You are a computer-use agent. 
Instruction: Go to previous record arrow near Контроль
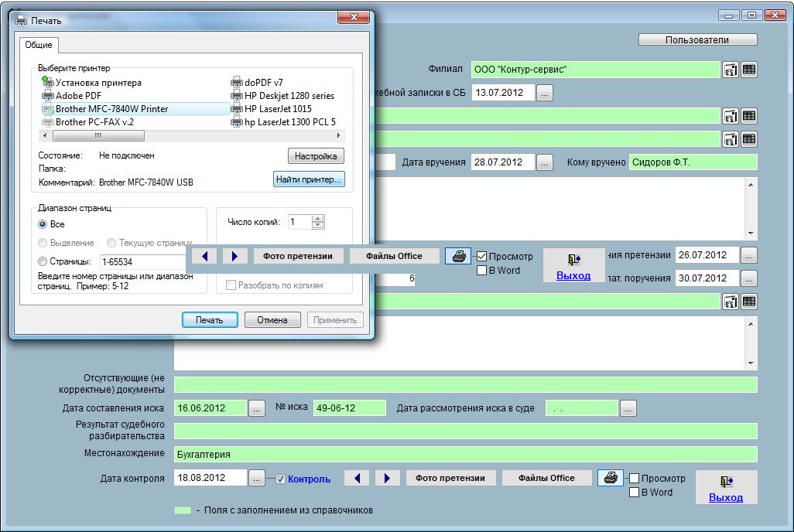tap(357, 478)
